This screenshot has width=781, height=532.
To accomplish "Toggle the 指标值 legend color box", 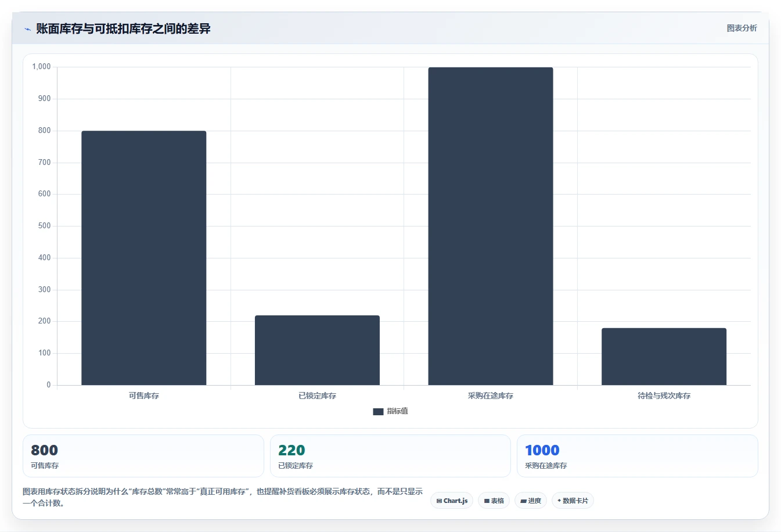I will tap(378, 411).
